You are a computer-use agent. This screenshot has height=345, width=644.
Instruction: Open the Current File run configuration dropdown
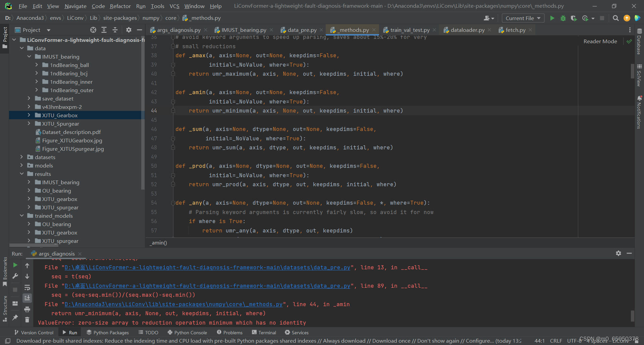tap(523, 18)
